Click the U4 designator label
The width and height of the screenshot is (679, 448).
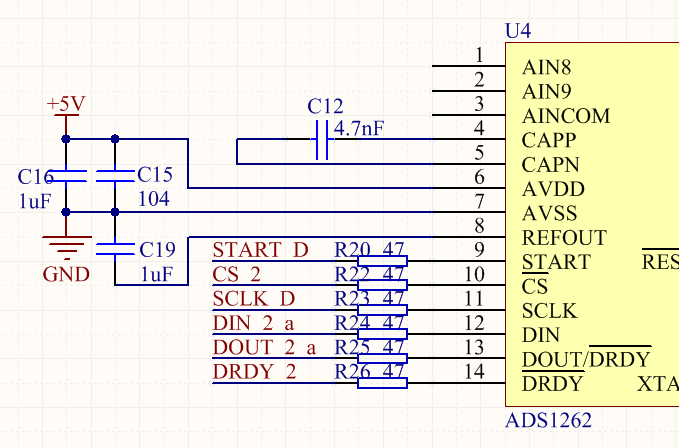[x=518, y=31]
